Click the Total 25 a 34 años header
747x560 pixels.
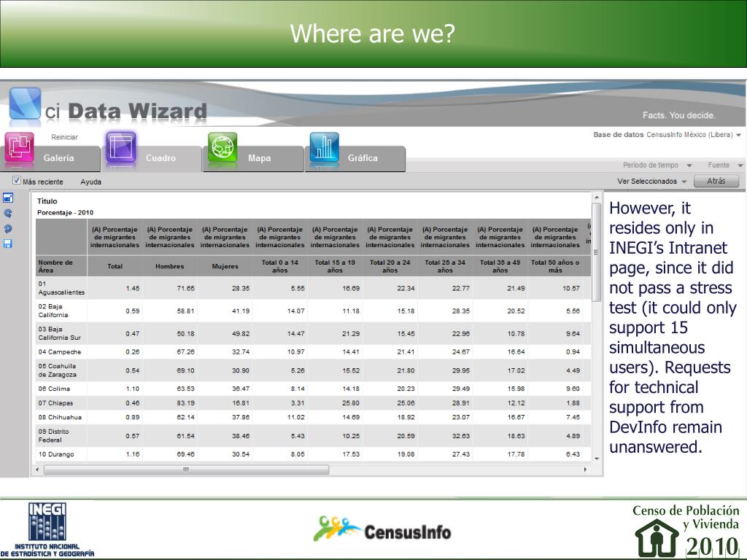point(445,266)
